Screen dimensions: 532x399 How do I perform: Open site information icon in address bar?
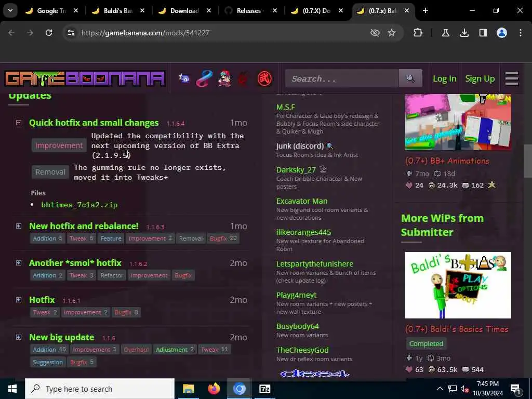[x=71, y=33]
